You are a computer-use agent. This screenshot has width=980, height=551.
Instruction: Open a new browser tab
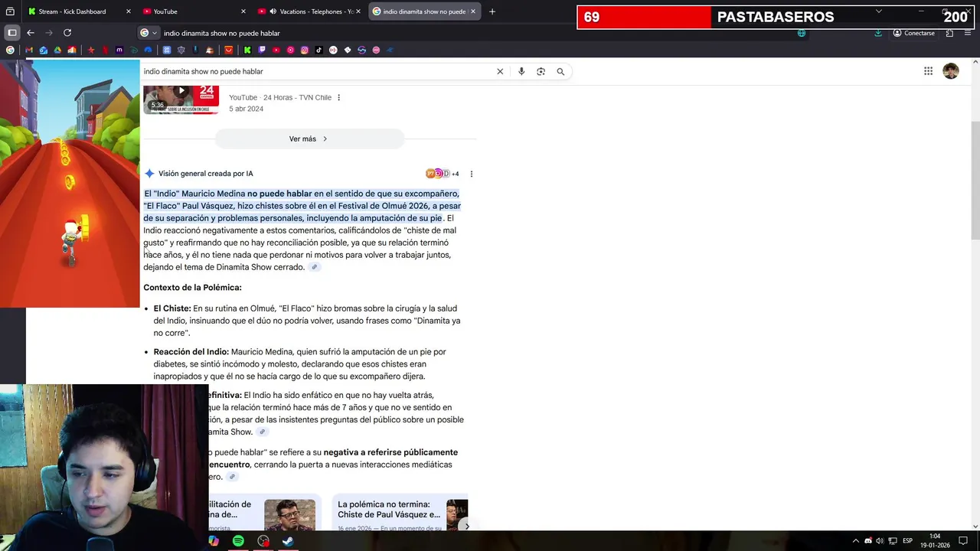pos(492,11)
